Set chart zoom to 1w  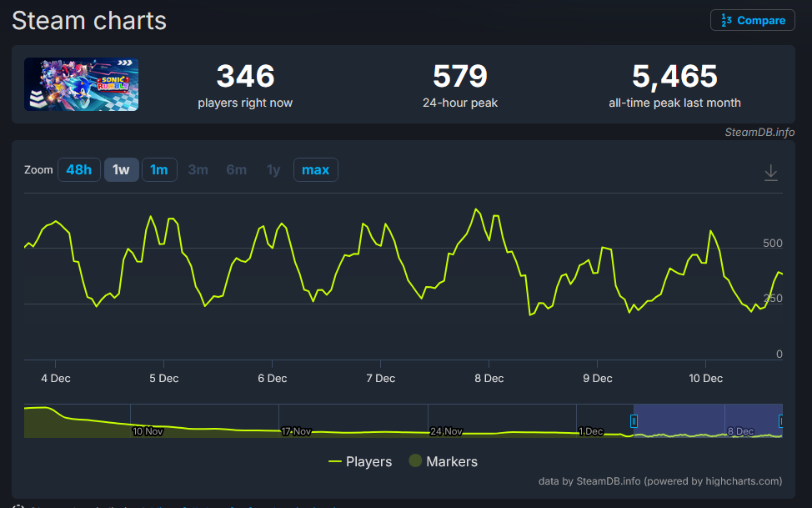click(121, 169)
